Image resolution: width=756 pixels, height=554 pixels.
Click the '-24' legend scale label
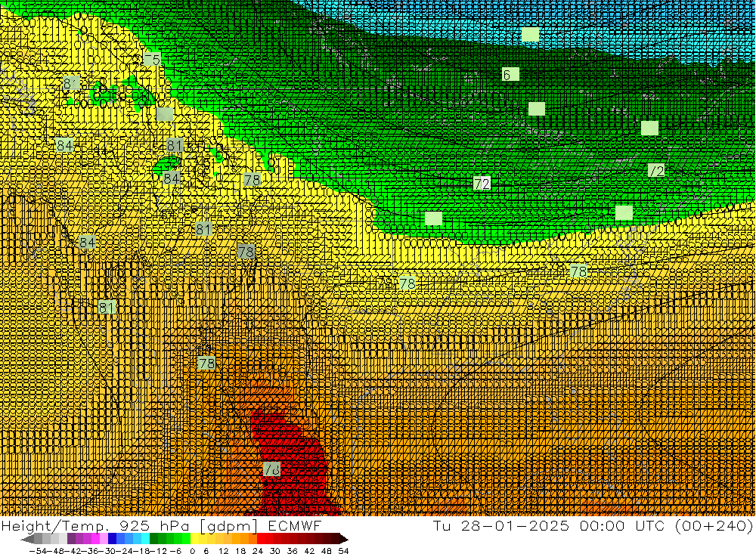(125, 551)
